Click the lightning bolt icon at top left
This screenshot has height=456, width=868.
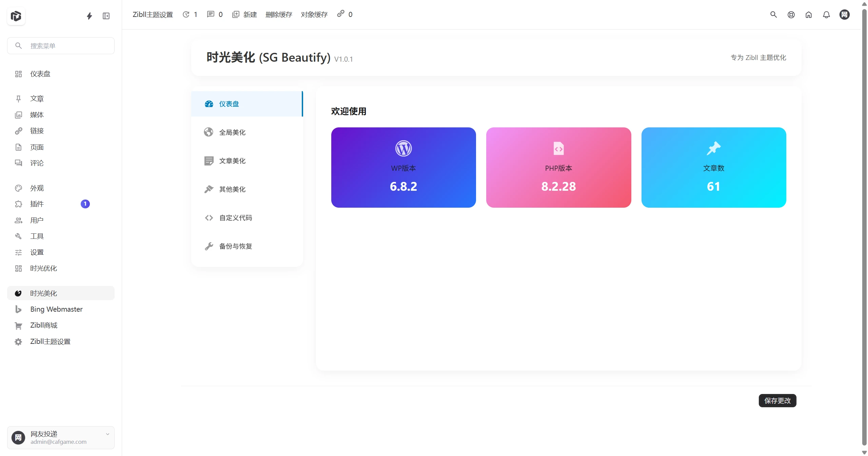point(89,16)
